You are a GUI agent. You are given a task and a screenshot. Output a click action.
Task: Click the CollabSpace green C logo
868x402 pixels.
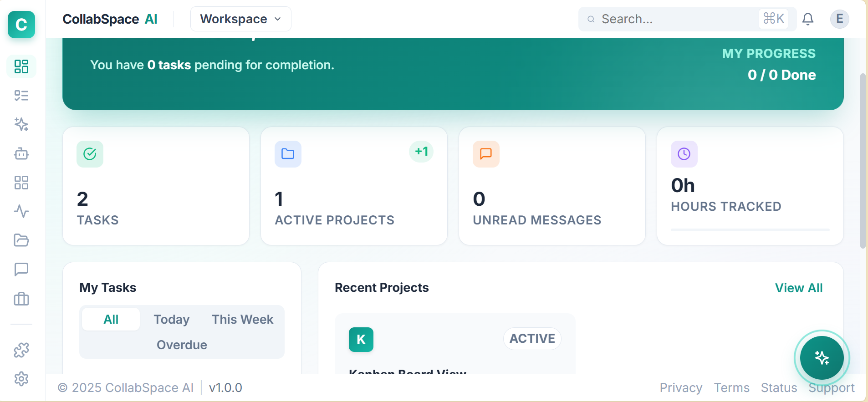pyautogui.click(x=21, y=25)
